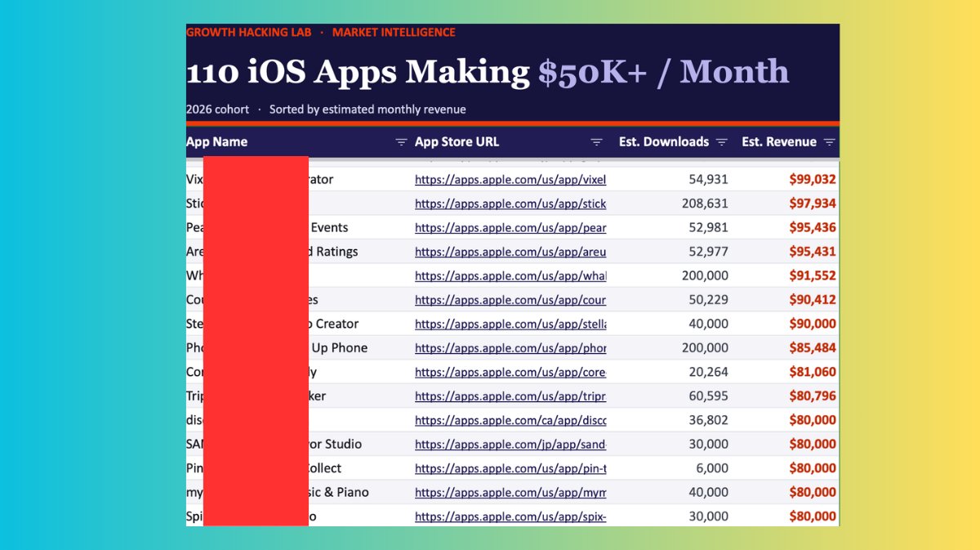Screen dimensions: 980x550
Task: Open the apps.apple.com/us/app/phor link
Action: [x=510, y=348]
